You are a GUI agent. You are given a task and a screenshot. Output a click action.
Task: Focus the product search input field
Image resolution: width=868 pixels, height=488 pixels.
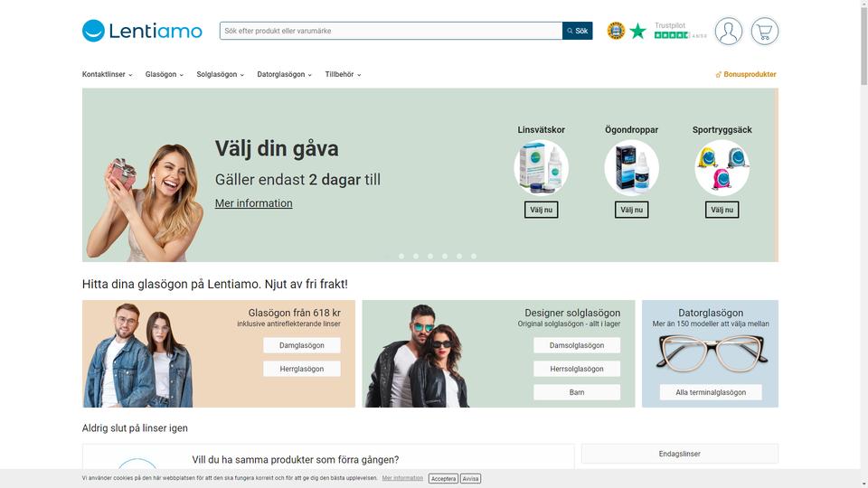click(391, 31)
